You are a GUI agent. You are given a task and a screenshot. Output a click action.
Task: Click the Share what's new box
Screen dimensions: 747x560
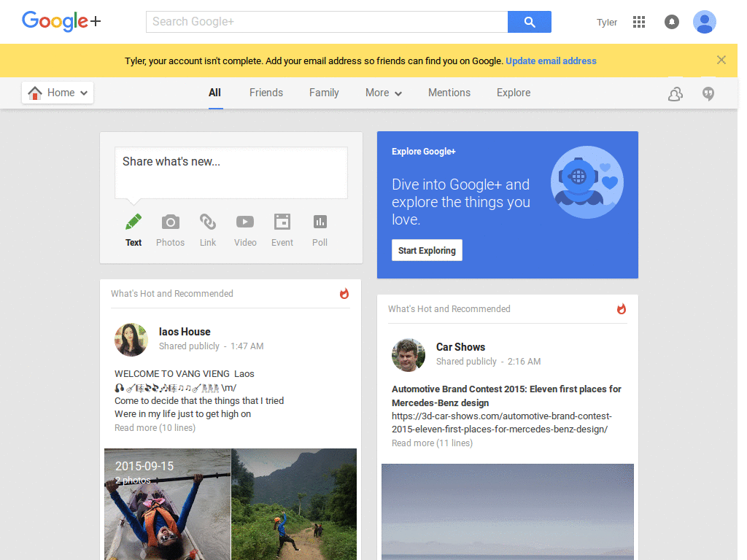click(x=231, y=172)
